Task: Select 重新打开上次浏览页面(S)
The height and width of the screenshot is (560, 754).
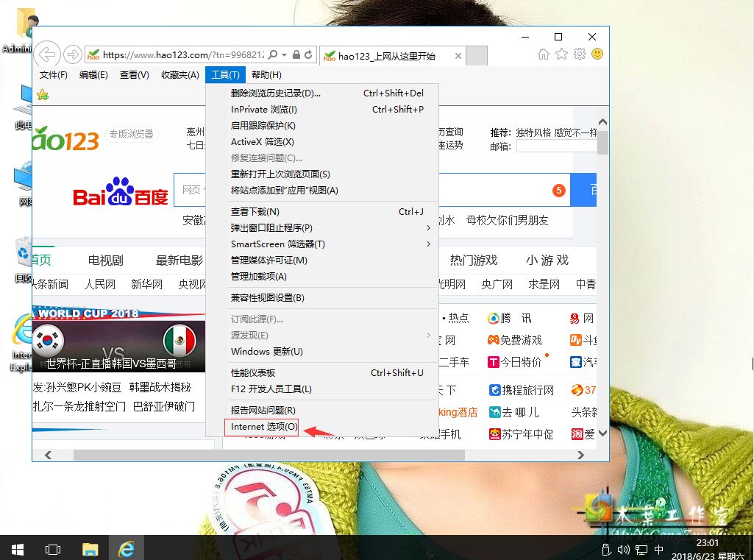Action: (321, 174)
